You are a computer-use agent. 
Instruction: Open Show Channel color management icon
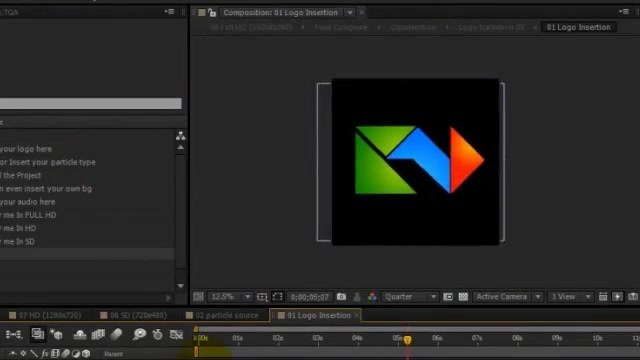[372, 297]
